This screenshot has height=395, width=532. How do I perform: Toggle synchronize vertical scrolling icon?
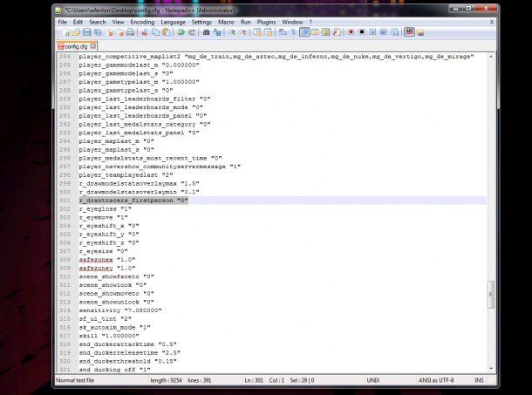257,32
